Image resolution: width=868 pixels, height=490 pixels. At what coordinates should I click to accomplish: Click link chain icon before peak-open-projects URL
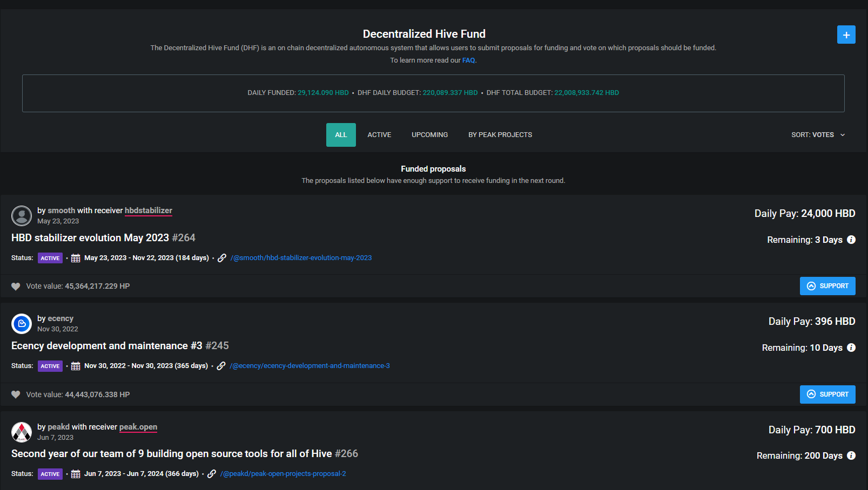click(212, 474)
